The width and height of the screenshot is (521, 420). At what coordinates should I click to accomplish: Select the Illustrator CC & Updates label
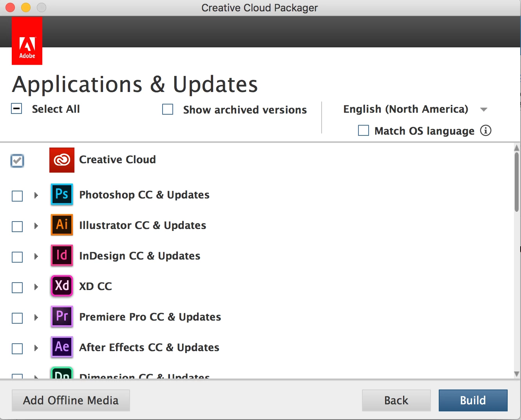coord(143,225)
